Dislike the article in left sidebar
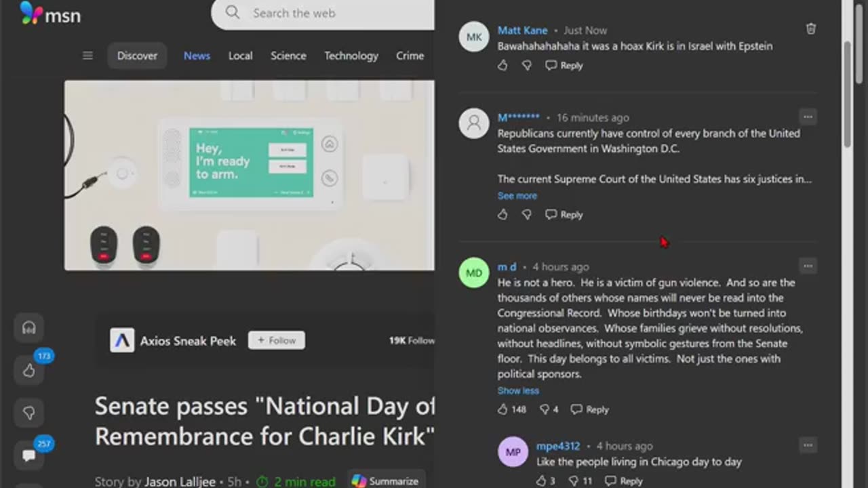868x488 pixels. (x=28, y=413)
